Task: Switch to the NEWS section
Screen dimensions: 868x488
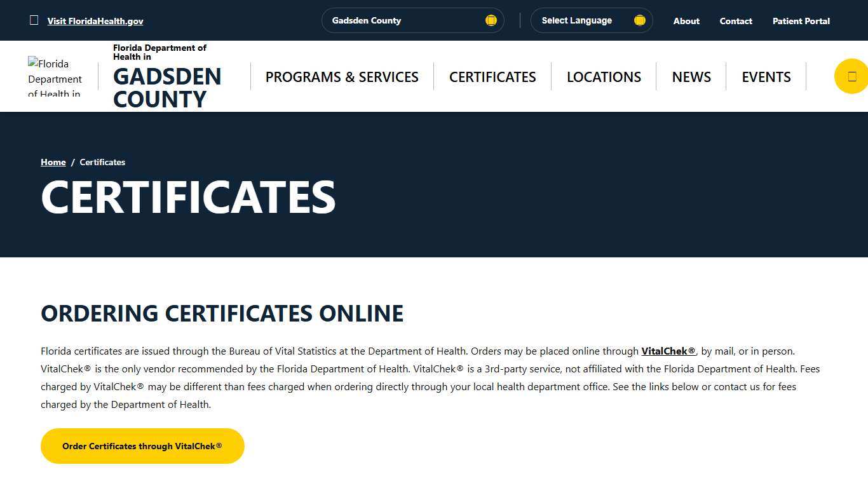Action: 691,76
